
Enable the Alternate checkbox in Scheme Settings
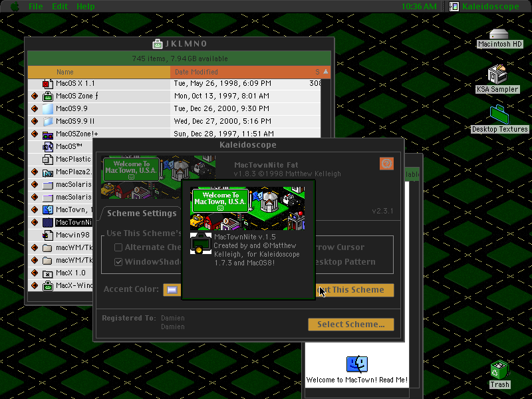click(118, 247)
